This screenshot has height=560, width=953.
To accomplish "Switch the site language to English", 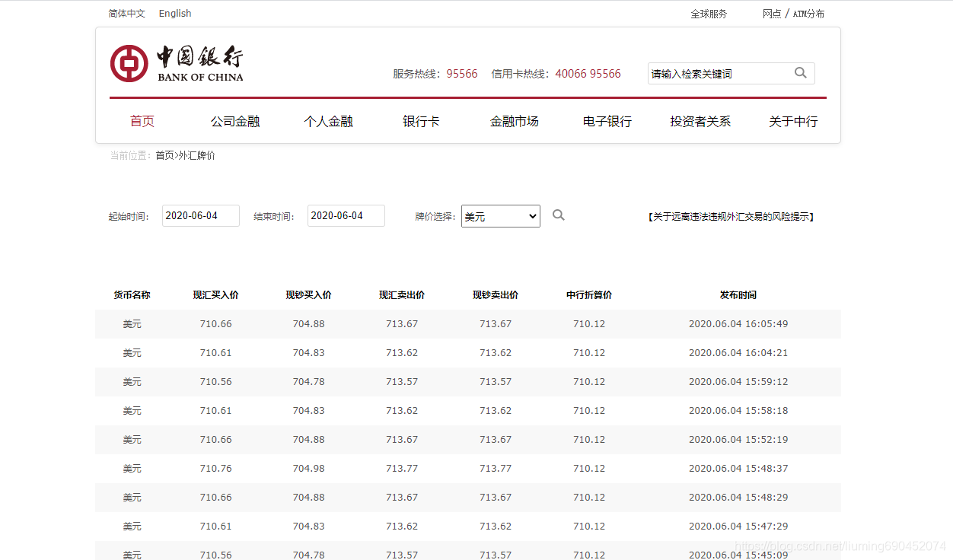I will [174, 13].
